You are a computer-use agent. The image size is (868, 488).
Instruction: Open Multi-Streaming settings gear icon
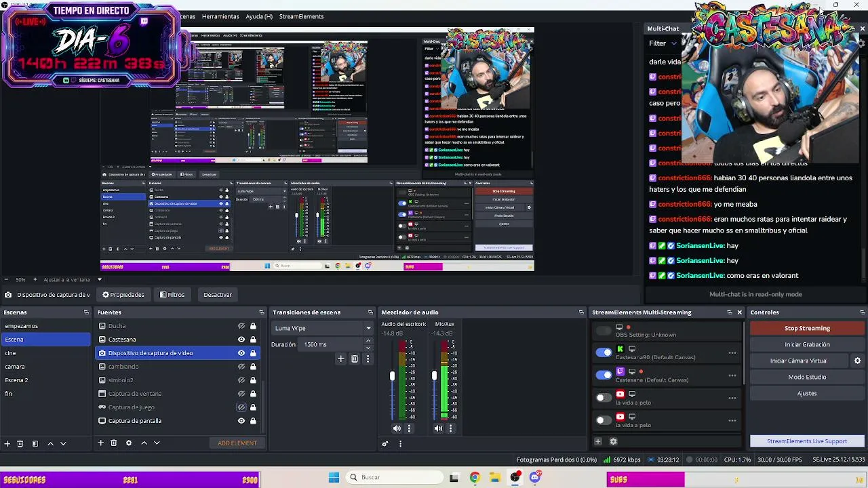pyautogui.click(x=614, y=441)
